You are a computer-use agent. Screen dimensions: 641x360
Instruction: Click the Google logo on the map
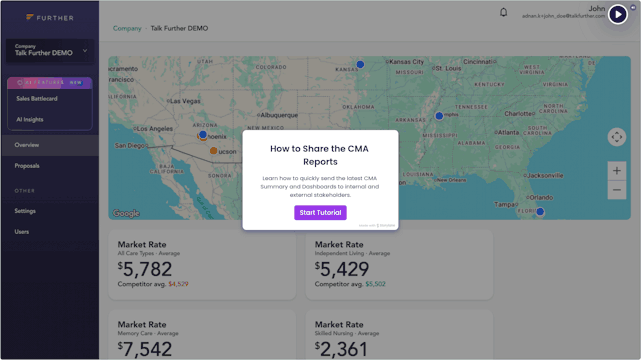126,213
